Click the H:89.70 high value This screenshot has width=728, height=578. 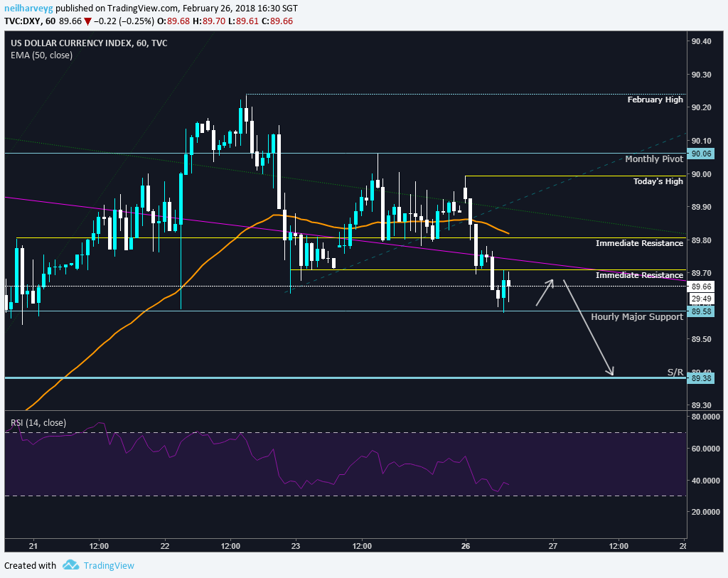point(210,21)
